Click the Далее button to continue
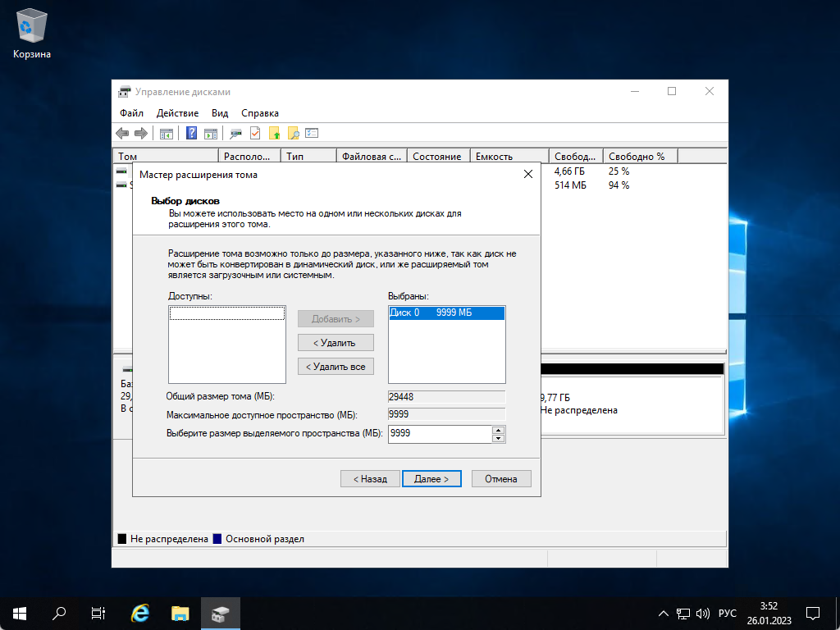840x630 pixels. click(431, 478)
